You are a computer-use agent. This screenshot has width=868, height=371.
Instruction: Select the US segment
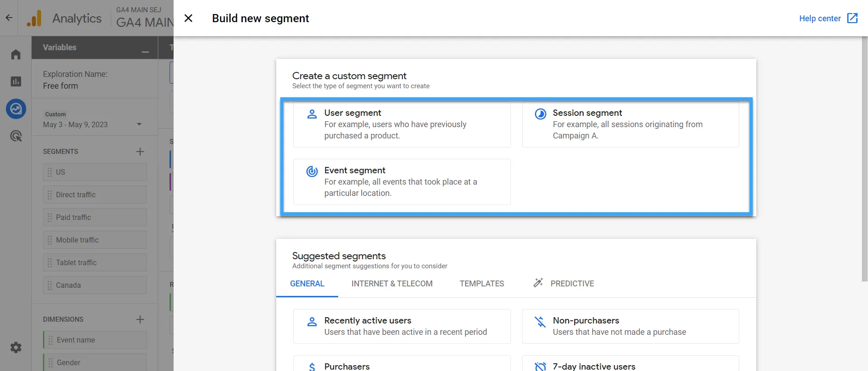tap(95, 172)
